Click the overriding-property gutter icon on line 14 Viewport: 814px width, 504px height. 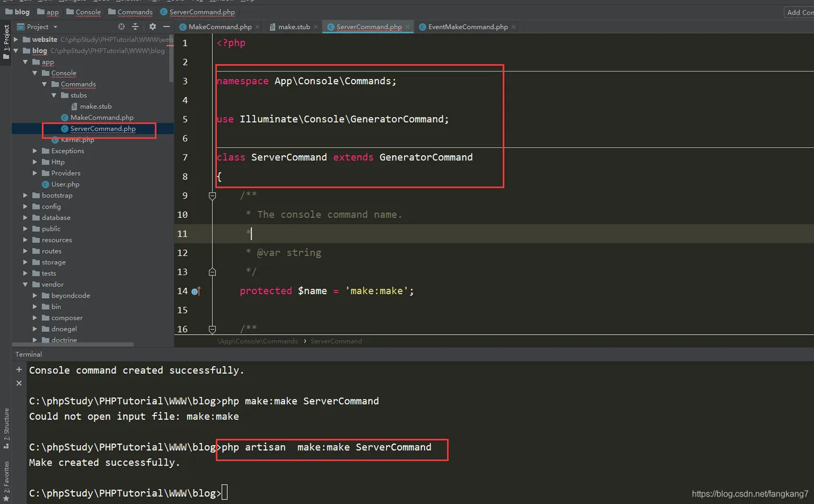click(196, 291)
